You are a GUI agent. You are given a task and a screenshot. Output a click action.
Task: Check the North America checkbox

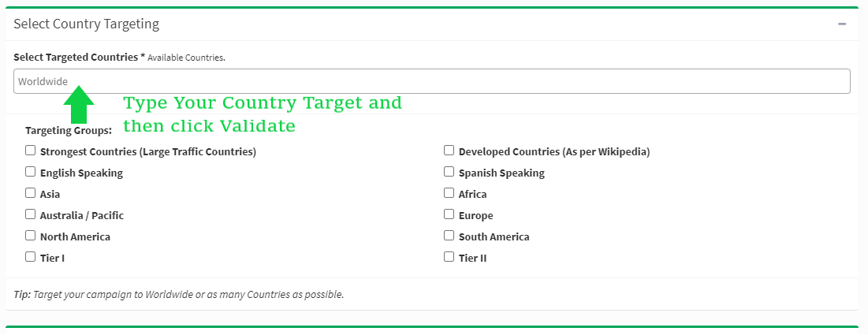coord(31,236)
